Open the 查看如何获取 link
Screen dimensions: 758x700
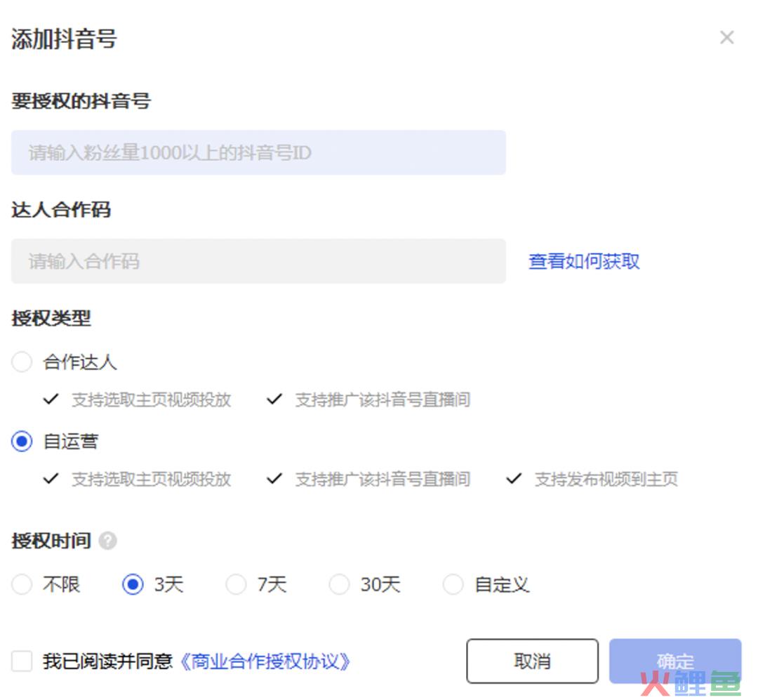coord(583,261)
